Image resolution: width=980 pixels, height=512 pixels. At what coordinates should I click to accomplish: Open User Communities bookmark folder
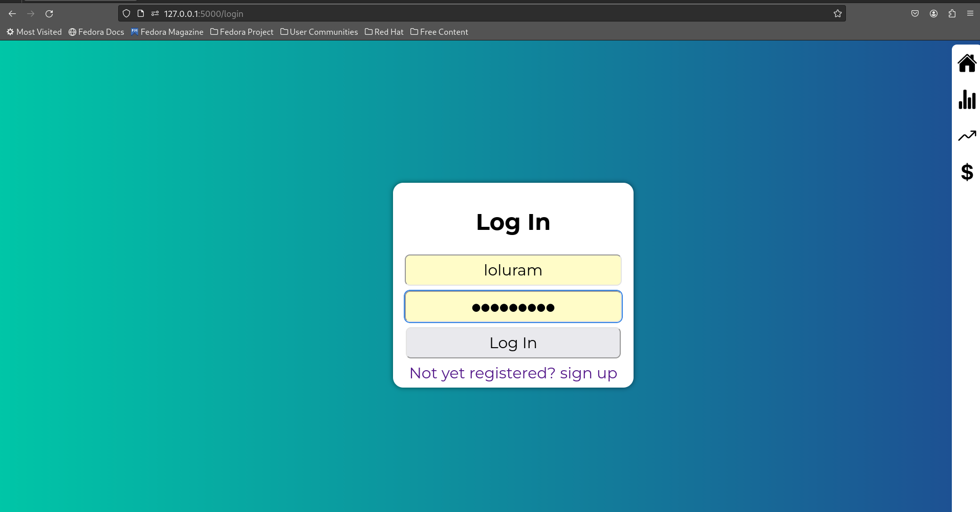[x=319, y=32]
